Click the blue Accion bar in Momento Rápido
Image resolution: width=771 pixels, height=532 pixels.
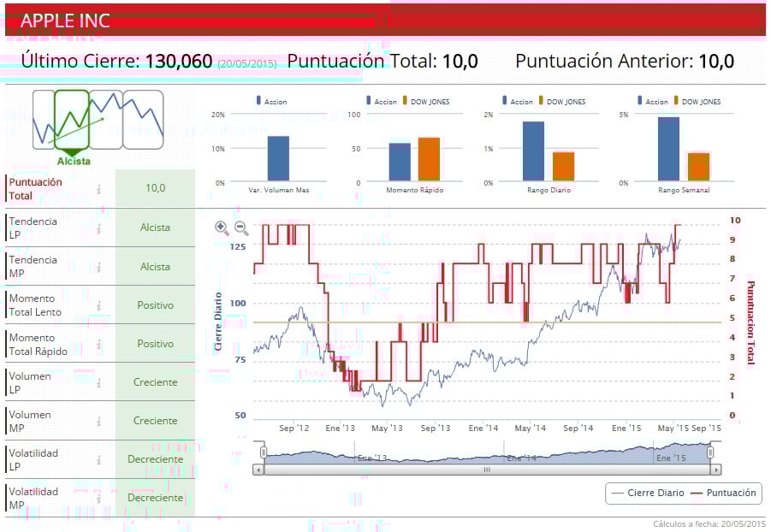click(400, 163)
